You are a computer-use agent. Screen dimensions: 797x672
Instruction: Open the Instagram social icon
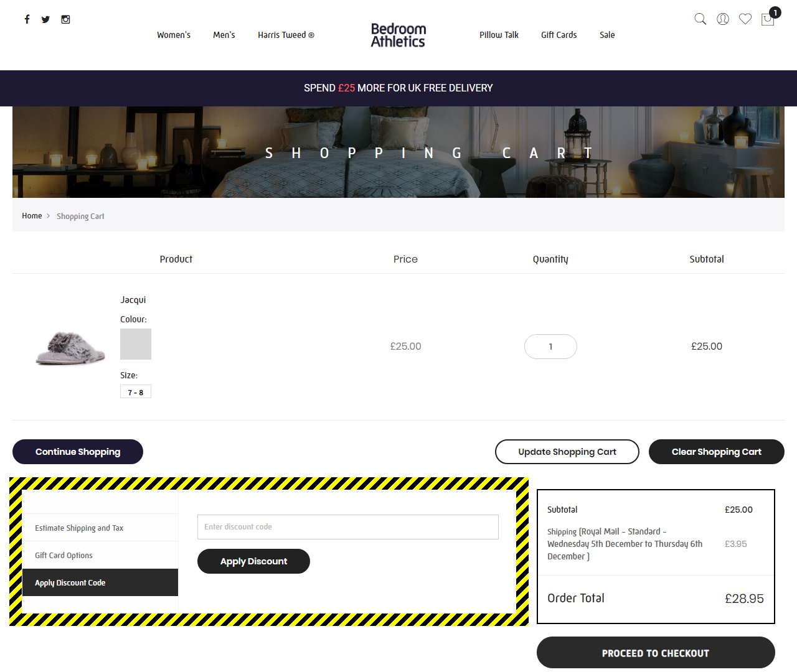[x=65, y=19]
